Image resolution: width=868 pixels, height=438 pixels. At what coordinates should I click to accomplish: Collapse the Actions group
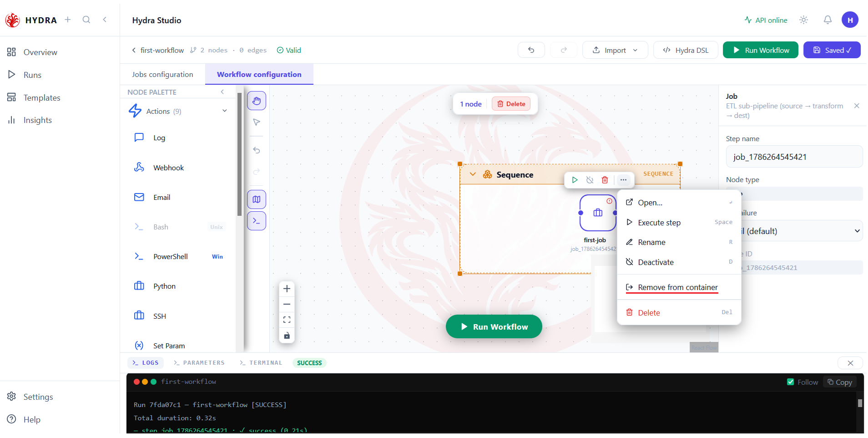point(224,111)
